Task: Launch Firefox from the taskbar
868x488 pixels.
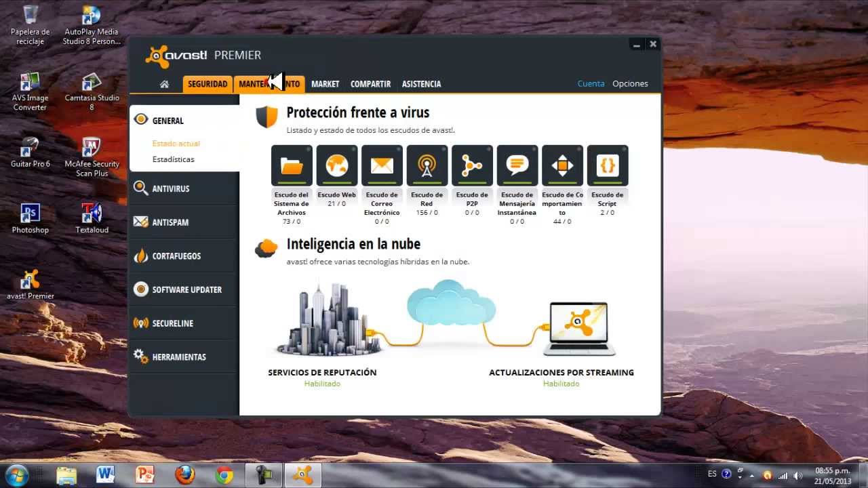Action: click(184, 474)
